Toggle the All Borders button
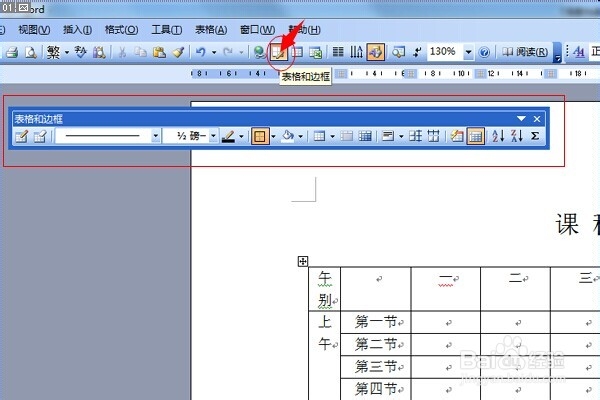 pos(260,136)
